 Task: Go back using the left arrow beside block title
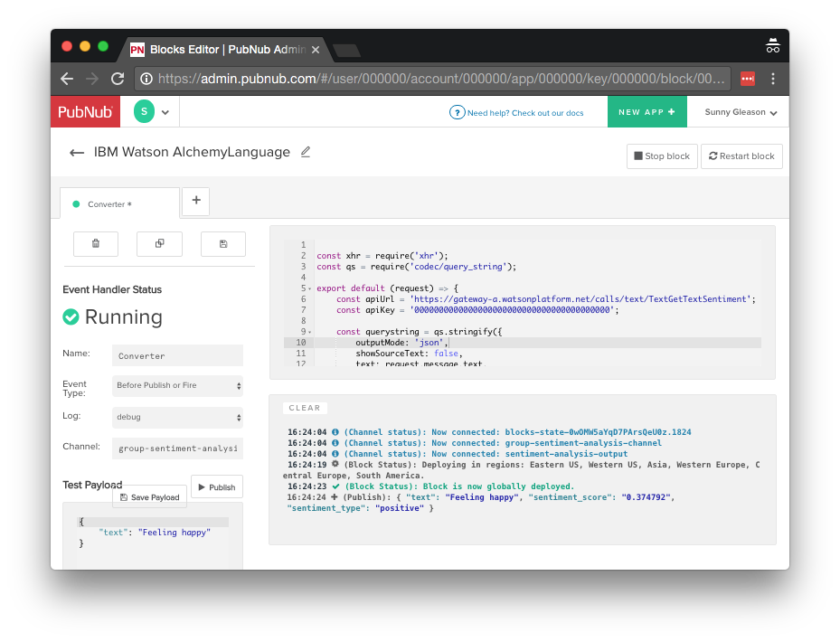pos(77,153)
